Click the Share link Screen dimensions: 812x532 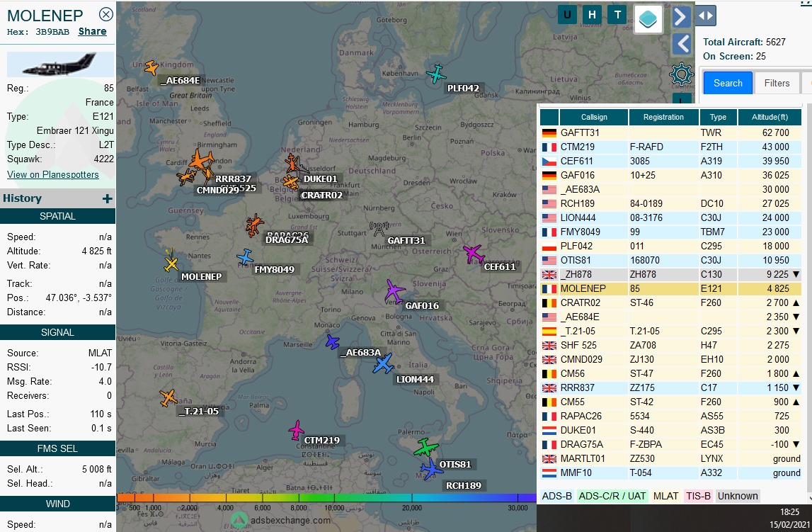coord(92,31)
